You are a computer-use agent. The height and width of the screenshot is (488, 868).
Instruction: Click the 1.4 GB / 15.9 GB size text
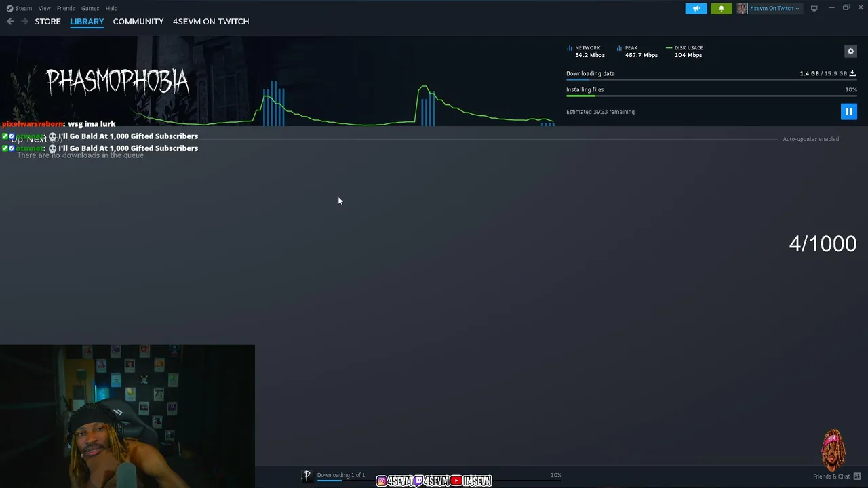click(x=823, y=73)
